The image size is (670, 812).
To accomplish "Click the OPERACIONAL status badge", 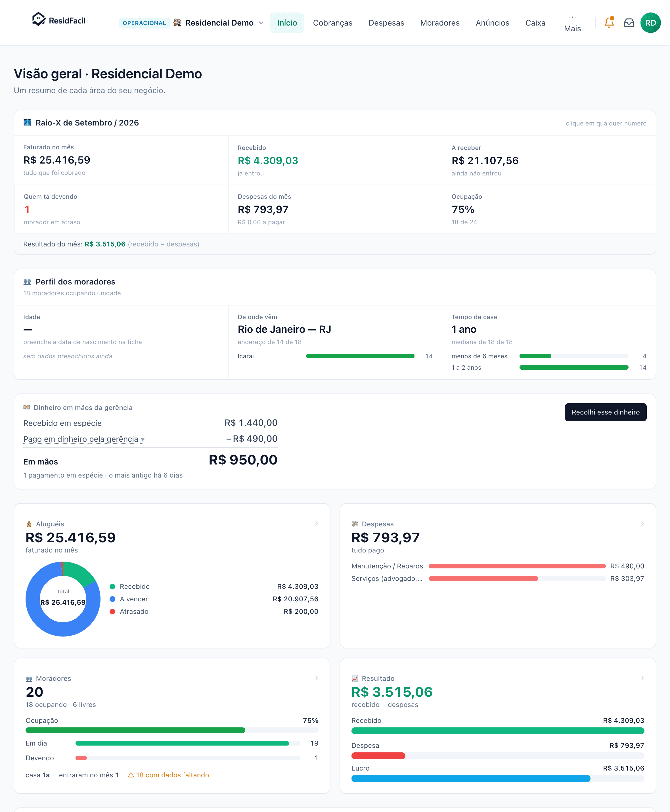I will coord(144,23).
